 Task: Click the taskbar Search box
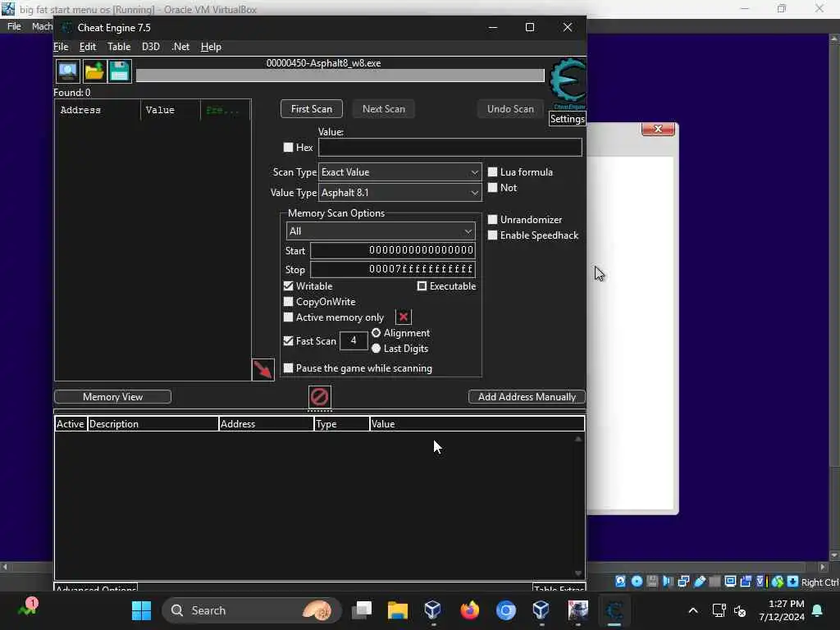point(252,610)
